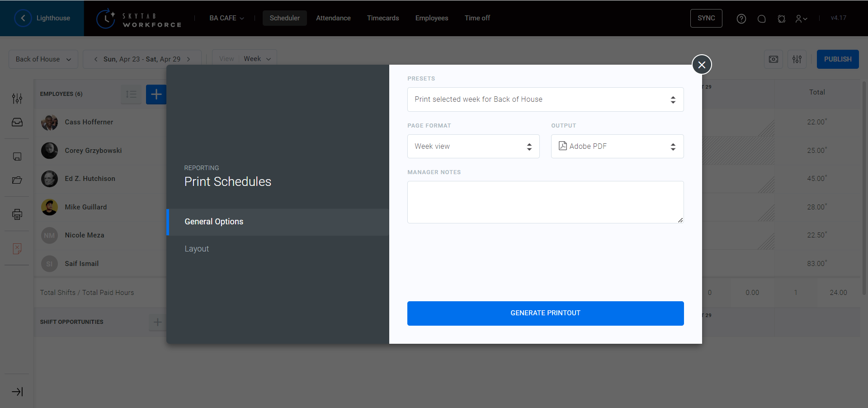Screen dimensions: 868x408
Task: Open the Timecards menu item
Action: [382, 18]
